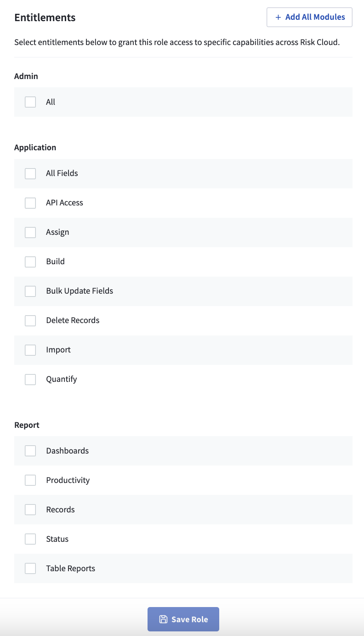The width and height of the screenshot is (364, 636).
Task: Check the Import entitlement
Action: tap(30, 350)
